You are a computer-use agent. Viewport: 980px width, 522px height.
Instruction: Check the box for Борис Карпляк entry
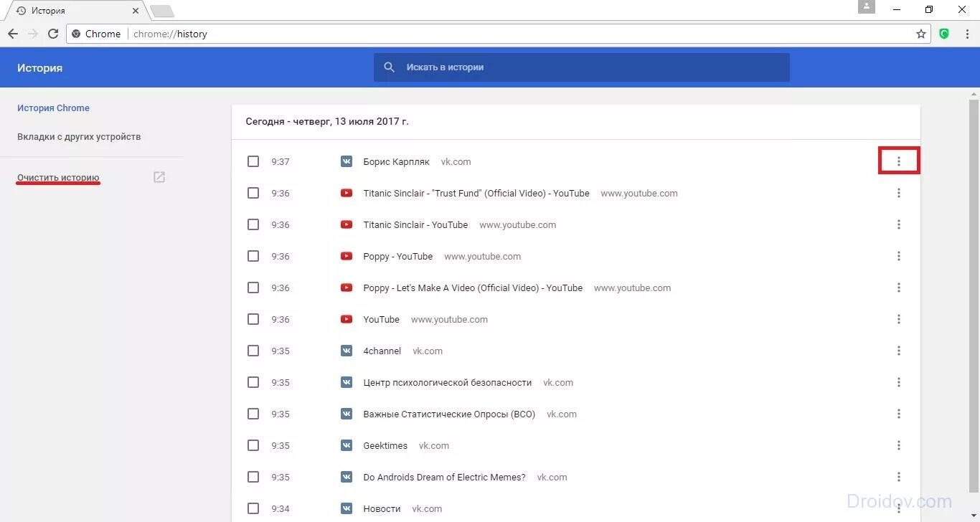pos(253,161)
